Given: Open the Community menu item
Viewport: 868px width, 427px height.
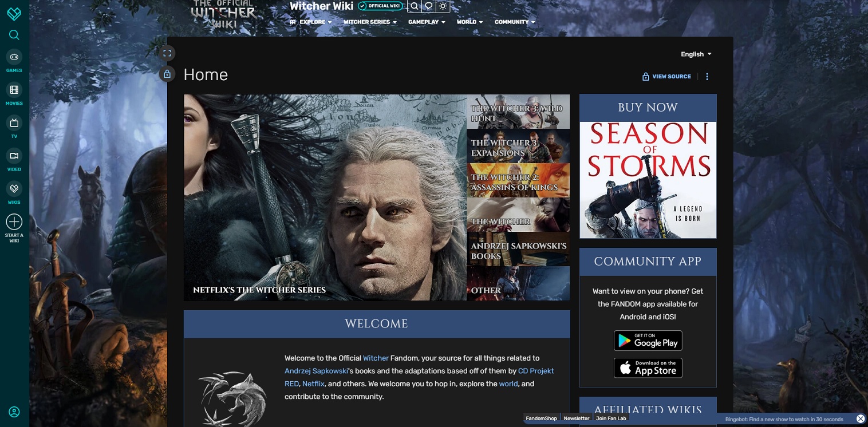Looking at the screenshot, I should (x=512, y=22).
